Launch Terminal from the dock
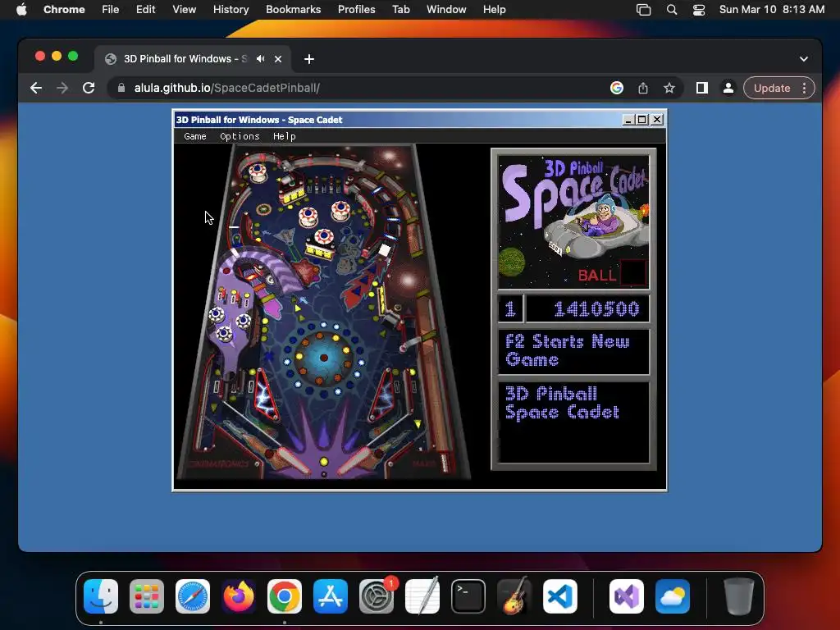Viewport: 840px width, 630px height. pos(468,596)
